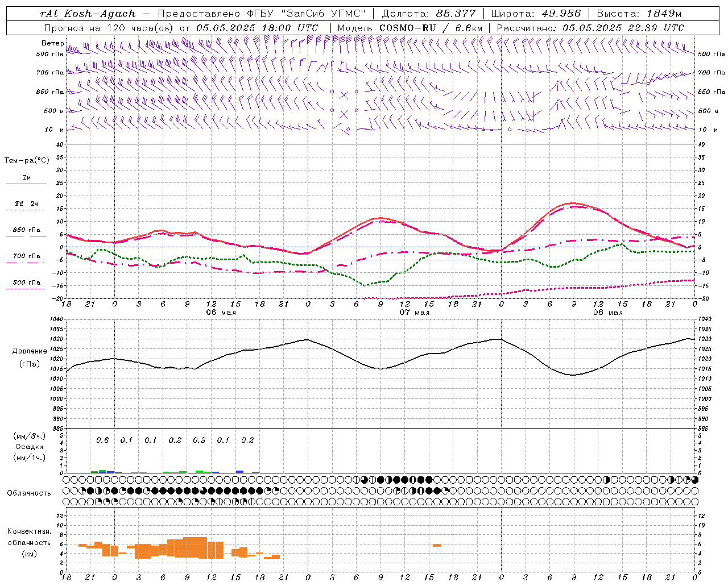Click the Ветер panel label

coord(52,43)
